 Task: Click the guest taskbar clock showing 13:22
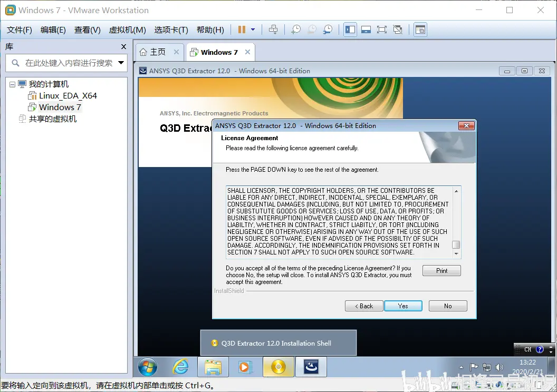coord(527,367)
